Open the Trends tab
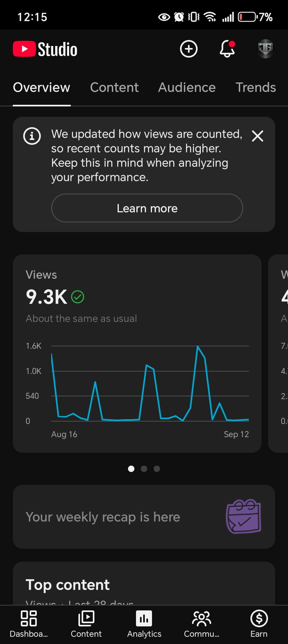This screenshot has width=288, height=644. 256,87
